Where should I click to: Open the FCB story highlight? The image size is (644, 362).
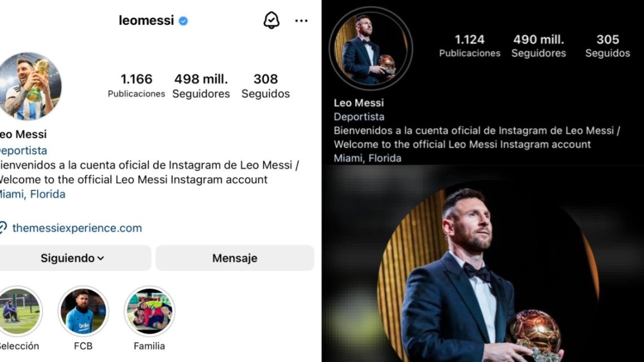point(84,311)
